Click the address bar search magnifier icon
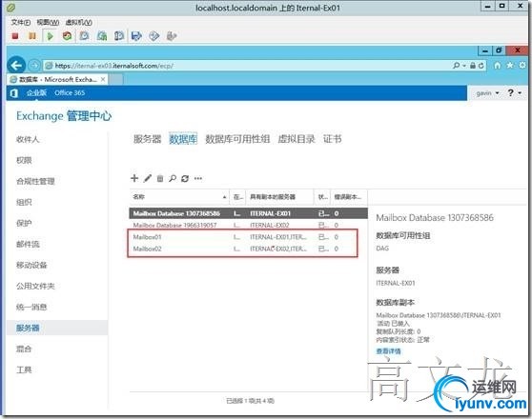The height and width of the screenshot is (419, 532). (x=457, y=65)
